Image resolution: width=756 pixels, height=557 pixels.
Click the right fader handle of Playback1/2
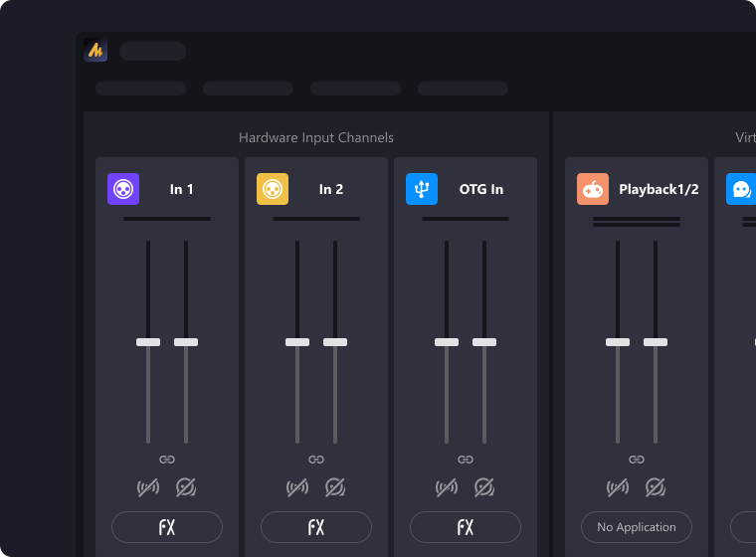tap(656, 342)
